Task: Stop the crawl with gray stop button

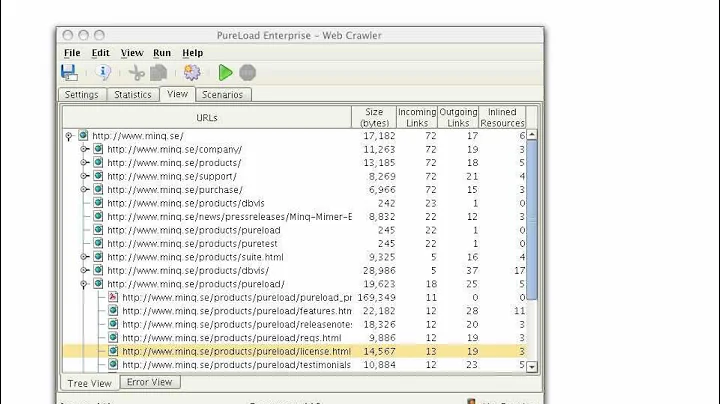Action: tap(248, 73)
